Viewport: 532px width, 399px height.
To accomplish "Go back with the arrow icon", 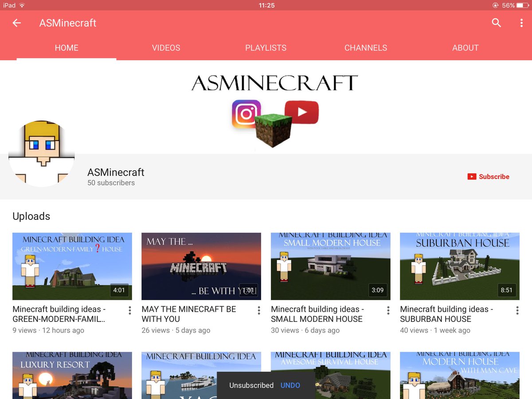I will tap(17, 23).
